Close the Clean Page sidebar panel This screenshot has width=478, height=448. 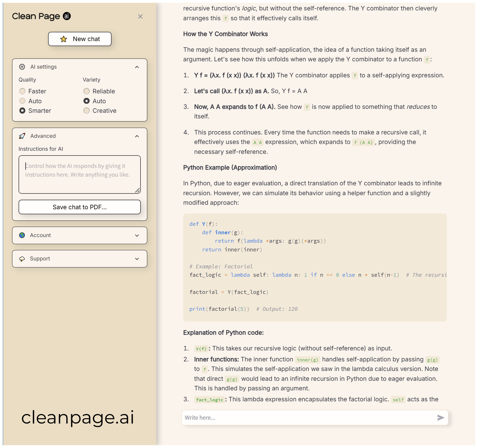tap(140, 17)
